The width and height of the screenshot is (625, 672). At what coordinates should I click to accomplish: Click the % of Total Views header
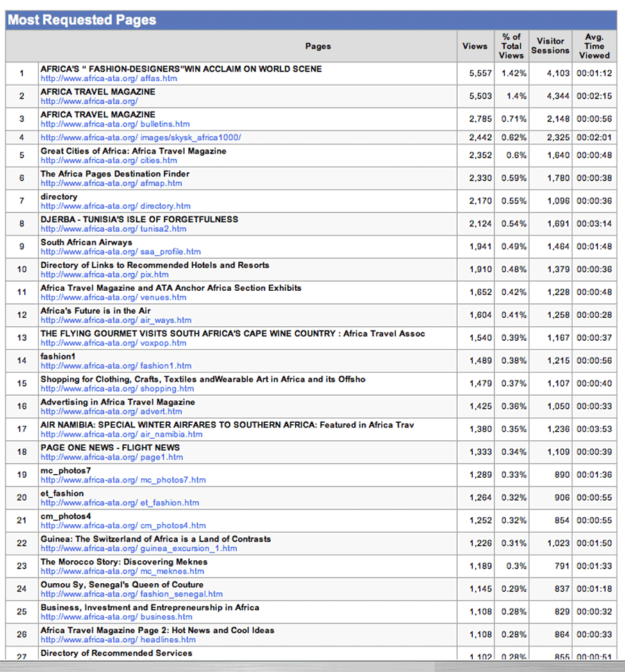[511, 47]
